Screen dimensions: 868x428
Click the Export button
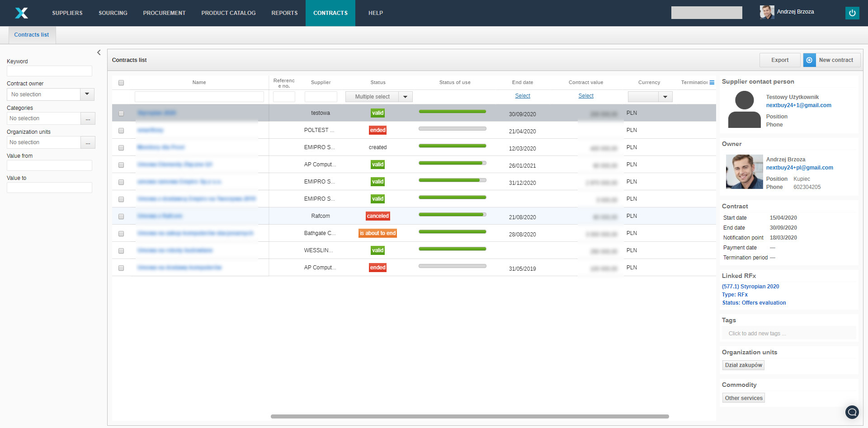pos(780,60)
